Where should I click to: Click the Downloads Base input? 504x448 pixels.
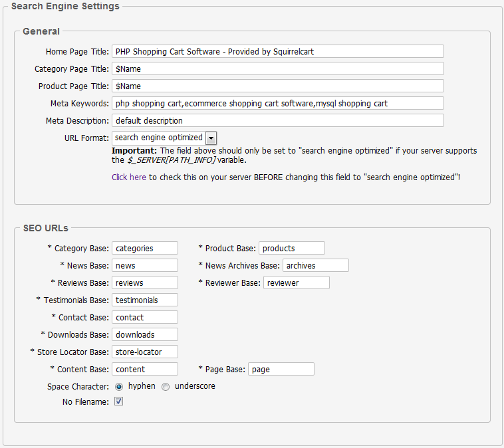(145, 334)
